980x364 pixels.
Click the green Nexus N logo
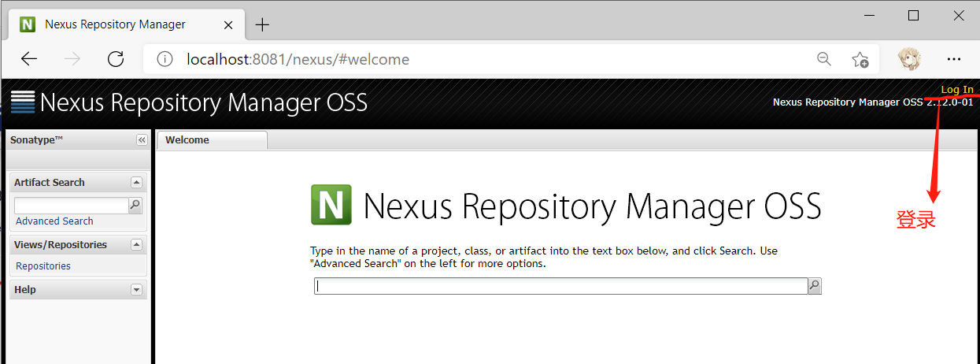[331, 205]
